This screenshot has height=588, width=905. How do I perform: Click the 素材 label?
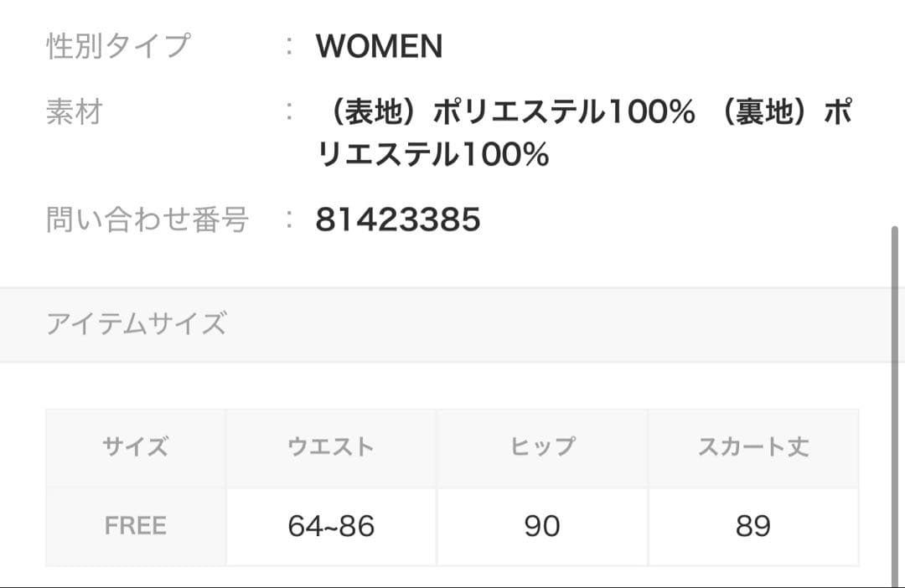coord(74,111)
